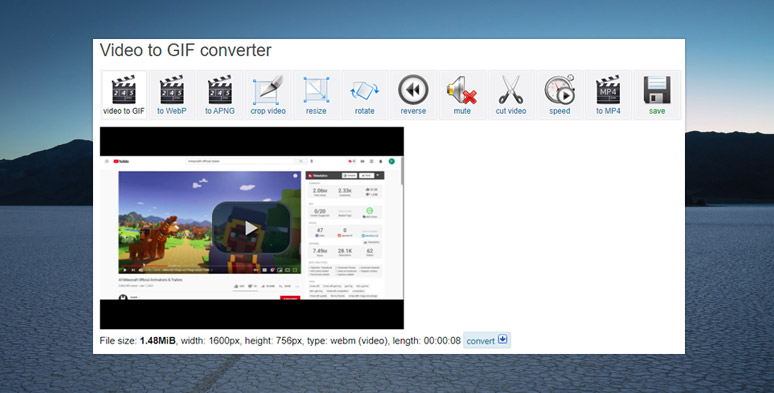
Task: Play the video preview with center play button
Action: click(x=251, y=228)
